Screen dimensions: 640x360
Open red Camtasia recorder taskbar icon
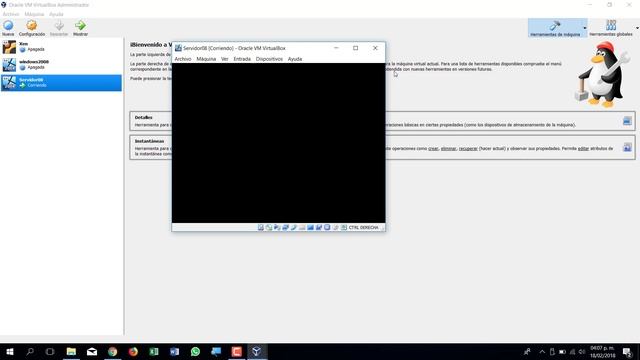[236, 351]
